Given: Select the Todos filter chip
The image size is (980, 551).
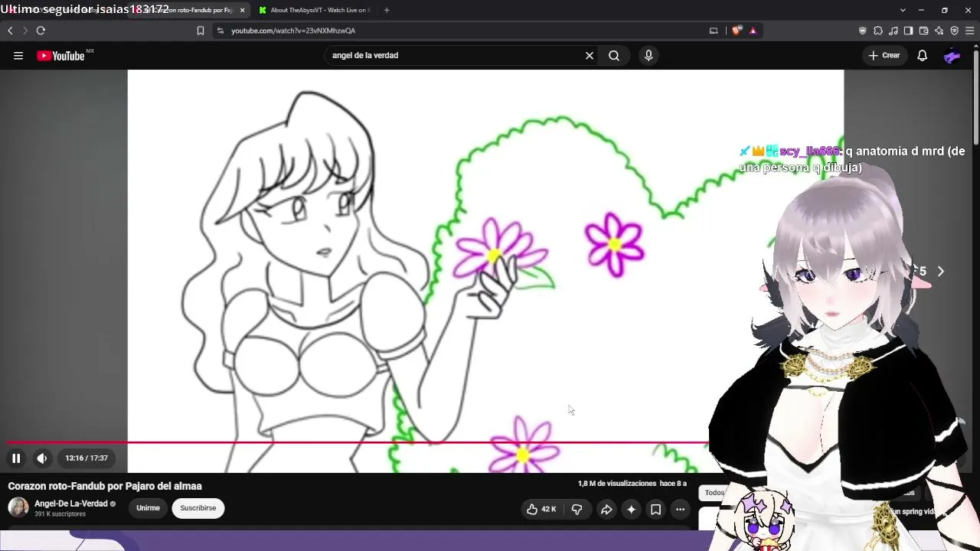Looking at the screenshot, I should tap(714, 493).
